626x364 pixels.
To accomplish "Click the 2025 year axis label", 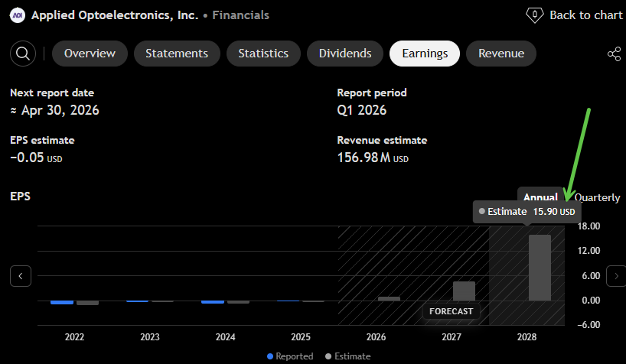I will point(301,337).
